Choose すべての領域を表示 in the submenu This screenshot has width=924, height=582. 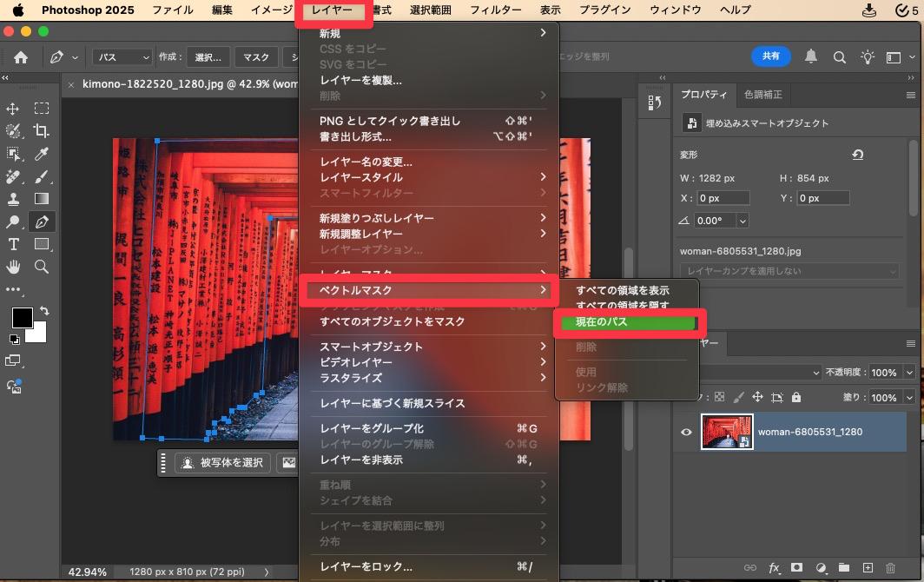tap(623, 290)
